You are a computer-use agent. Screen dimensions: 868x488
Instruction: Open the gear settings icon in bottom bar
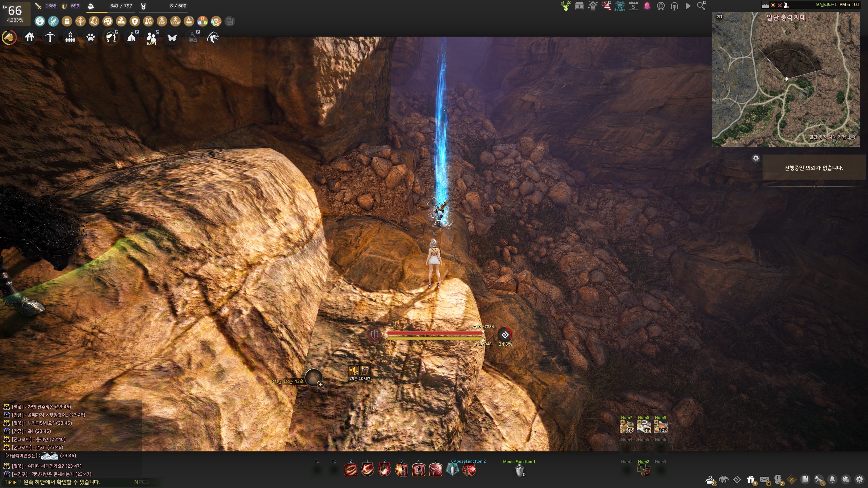coord(859,480)
